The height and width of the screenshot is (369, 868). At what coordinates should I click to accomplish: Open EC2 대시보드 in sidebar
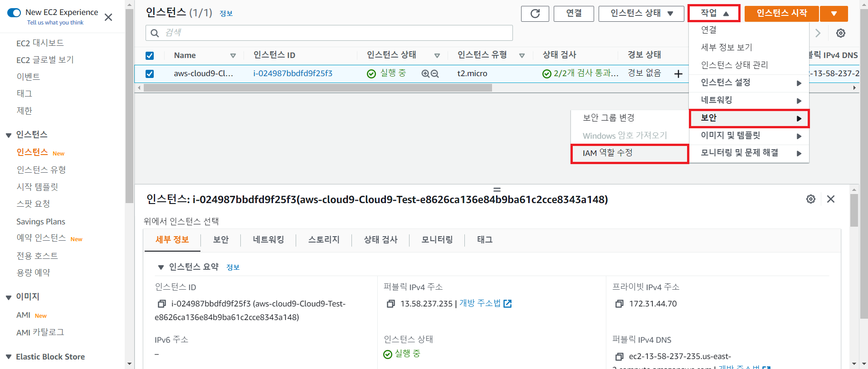click(x=40, y=43)
